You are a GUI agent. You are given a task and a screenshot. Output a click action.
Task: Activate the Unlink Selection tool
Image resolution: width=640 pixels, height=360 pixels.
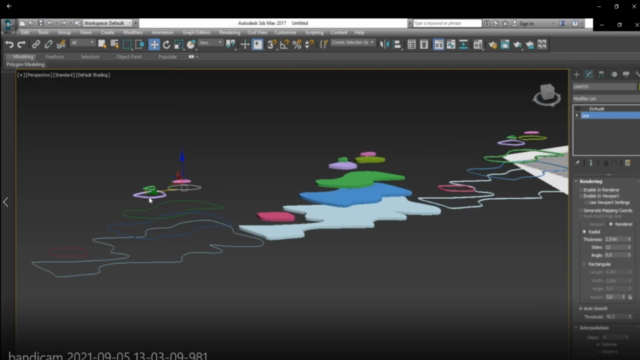tap(49, 44)
